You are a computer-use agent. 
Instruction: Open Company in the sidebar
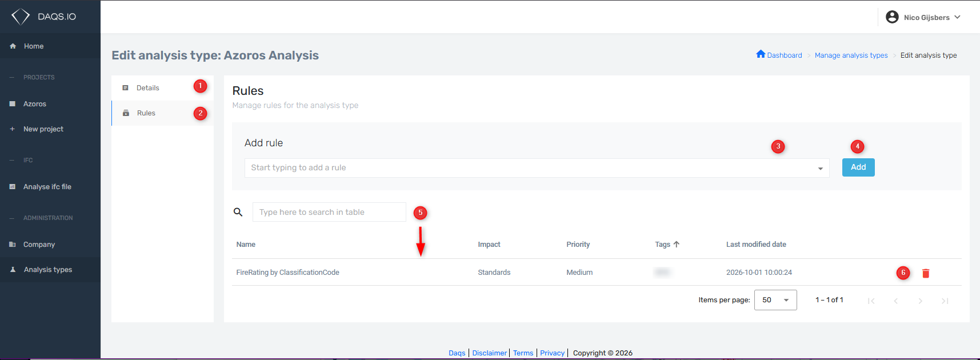(50, 245)
